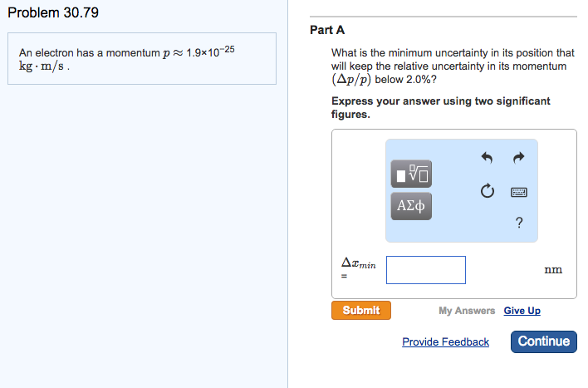Click the undo arrow icon
This screenshot has height=388, width=588.
(488, 157)
